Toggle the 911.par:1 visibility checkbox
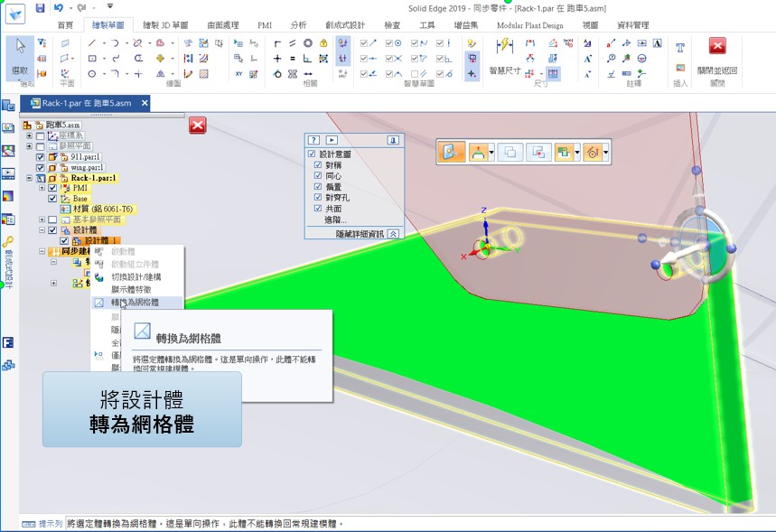Screen dimensions: 776x532 41,157
